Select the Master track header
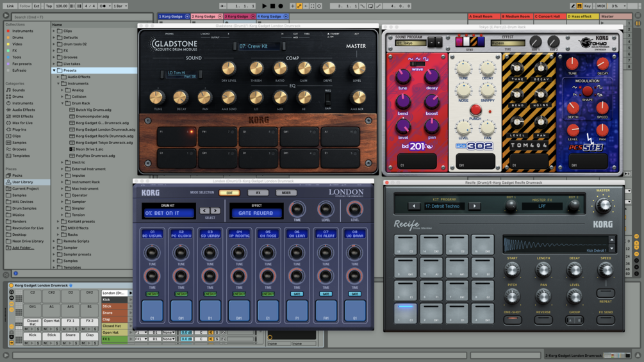The width and height of the screenshot is (644, 362). pos(616,17)
